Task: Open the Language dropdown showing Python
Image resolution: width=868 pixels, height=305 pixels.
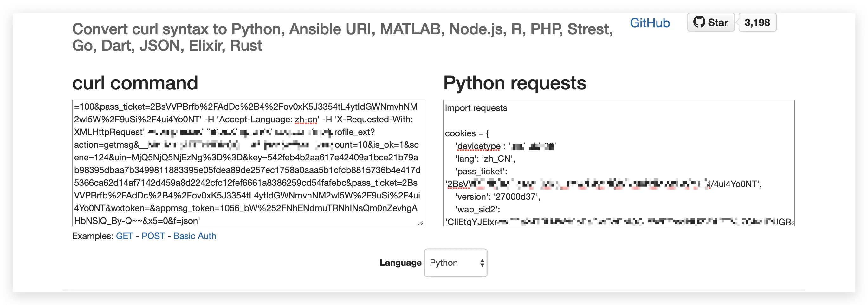Action: 455,263
